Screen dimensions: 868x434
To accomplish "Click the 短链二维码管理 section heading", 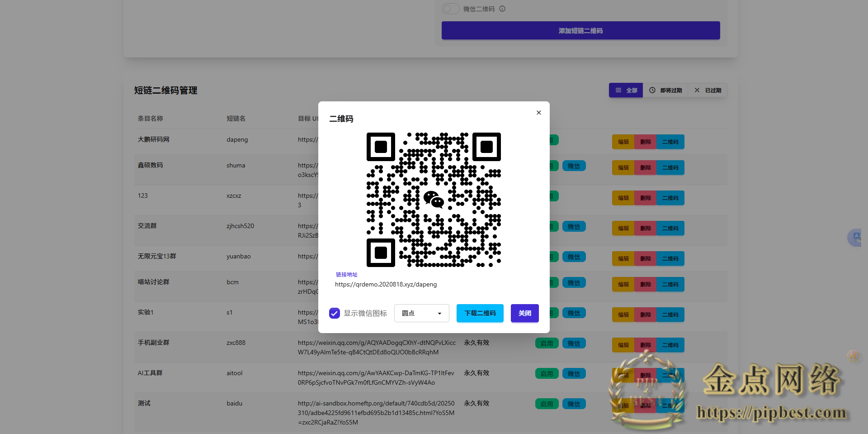I will pos(166,91).
